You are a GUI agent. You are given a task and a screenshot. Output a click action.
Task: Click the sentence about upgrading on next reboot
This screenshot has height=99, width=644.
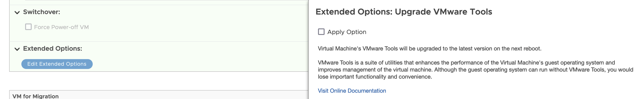(x=429, y=49)
